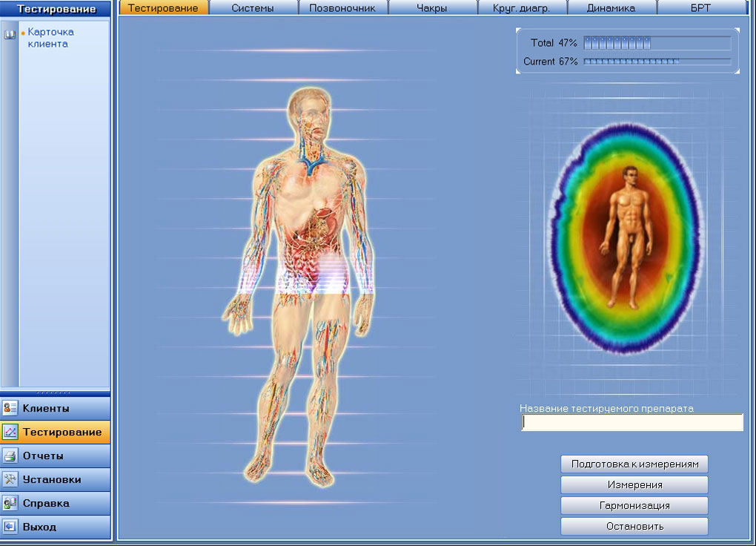This screenshot has width=756, height=546.
Task: Select the Чакры tab
Action: [432, 7]
